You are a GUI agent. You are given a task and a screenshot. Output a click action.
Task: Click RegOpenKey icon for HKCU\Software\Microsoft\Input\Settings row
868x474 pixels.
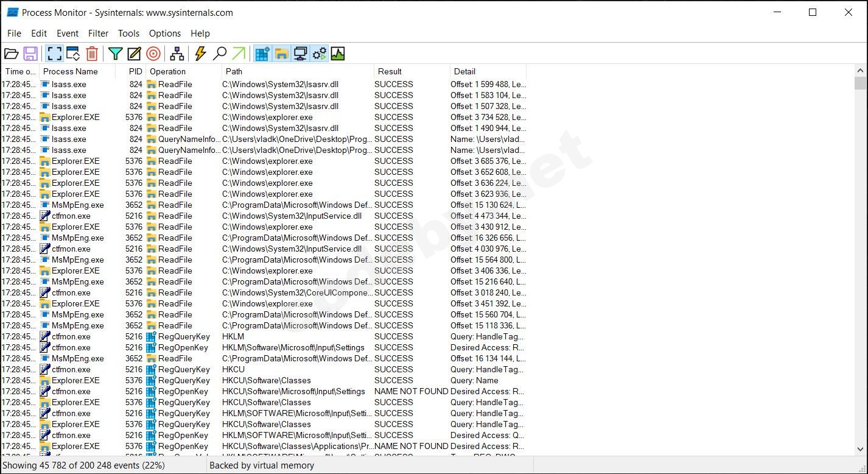pos(152,391)
